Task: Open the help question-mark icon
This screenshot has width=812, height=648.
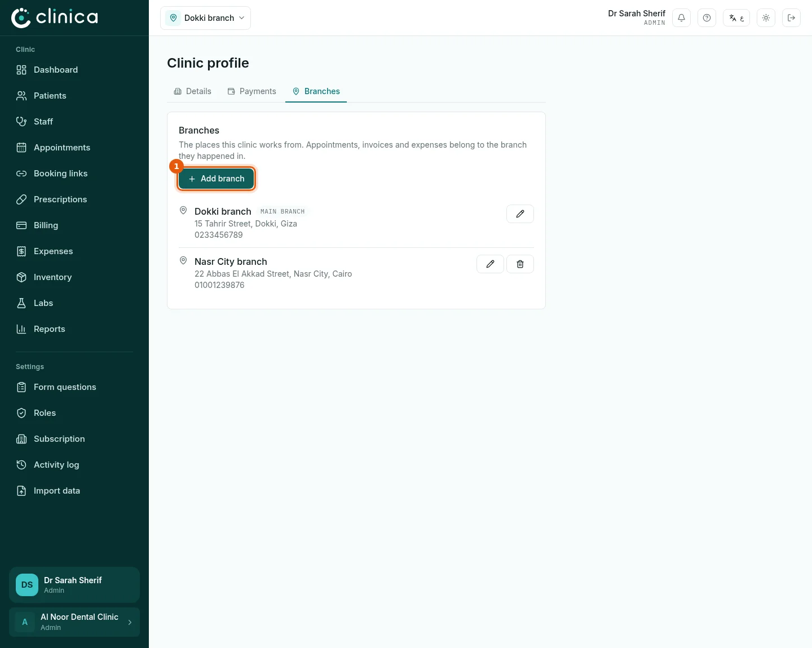Action: (x=707, y=18)
